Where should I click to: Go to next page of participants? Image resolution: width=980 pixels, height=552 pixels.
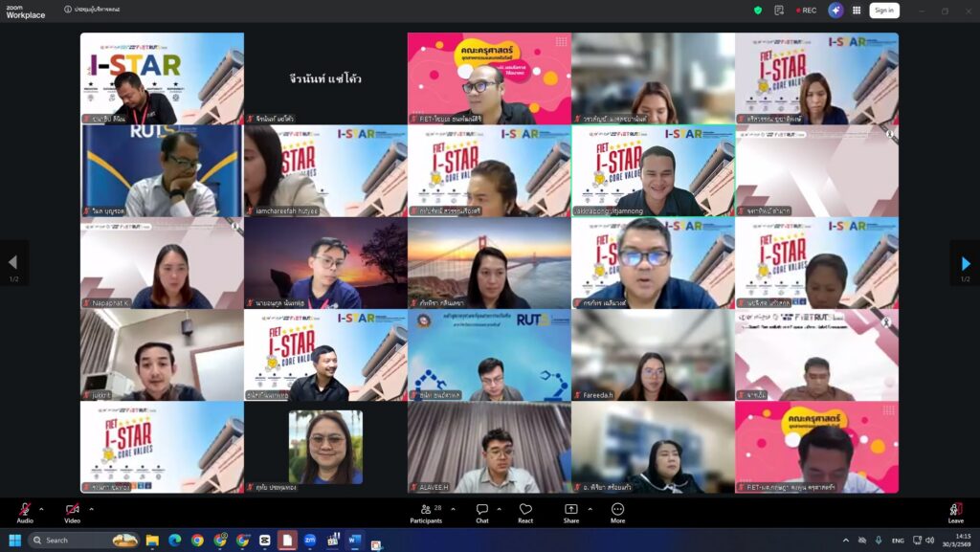click(x=965, y=264)
